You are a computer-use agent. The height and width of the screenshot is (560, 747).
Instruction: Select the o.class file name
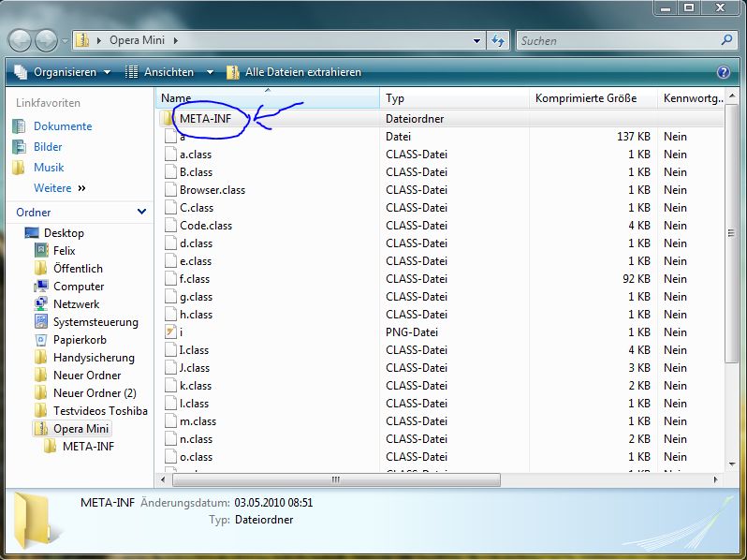pos(196,457)
